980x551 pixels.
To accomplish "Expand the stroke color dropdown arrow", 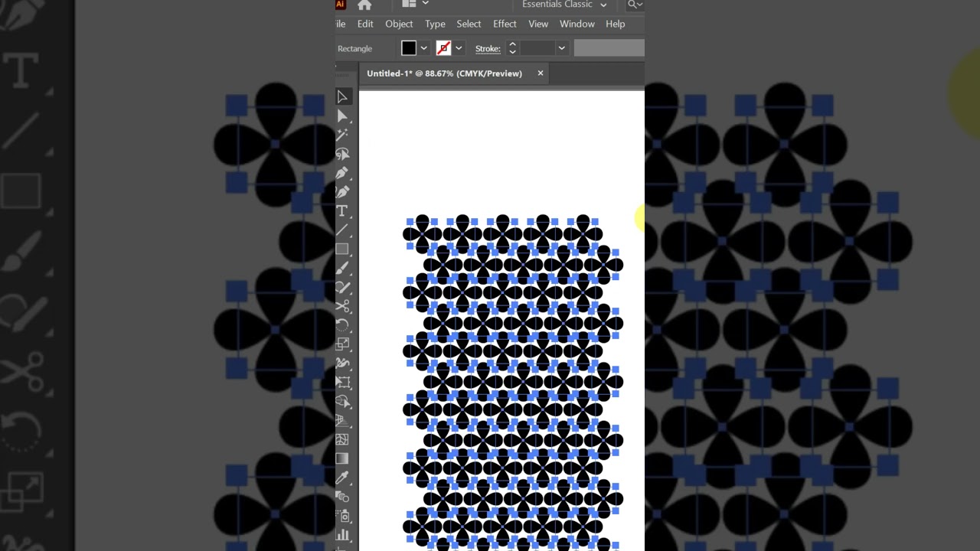I will pos(459,48).
